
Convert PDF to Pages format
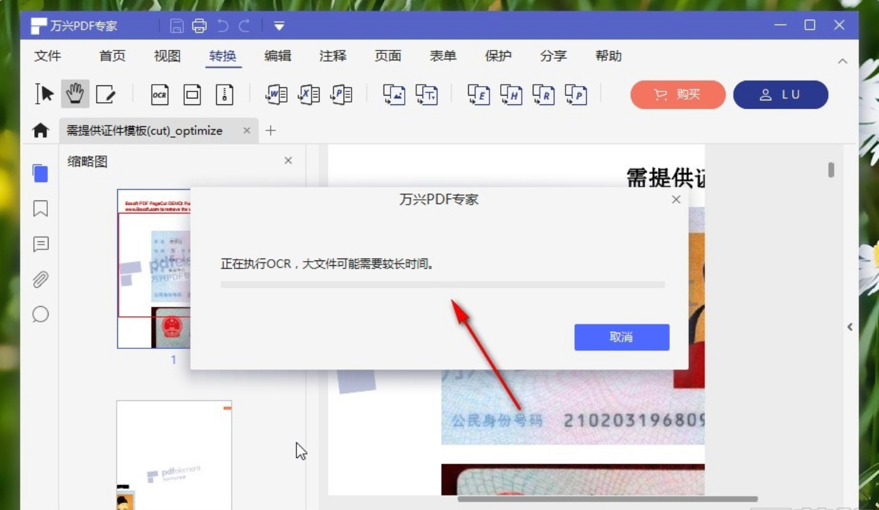pyautogui.click(x=576, y=94)
